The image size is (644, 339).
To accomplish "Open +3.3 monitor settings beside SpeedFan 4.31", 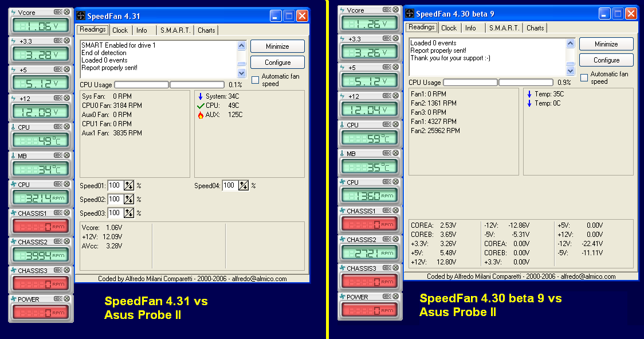I will (x=58, y=40).
